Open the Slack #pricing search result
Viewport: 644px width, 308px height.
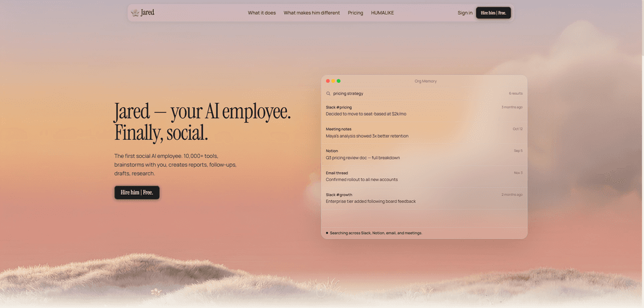pos(424,111)
